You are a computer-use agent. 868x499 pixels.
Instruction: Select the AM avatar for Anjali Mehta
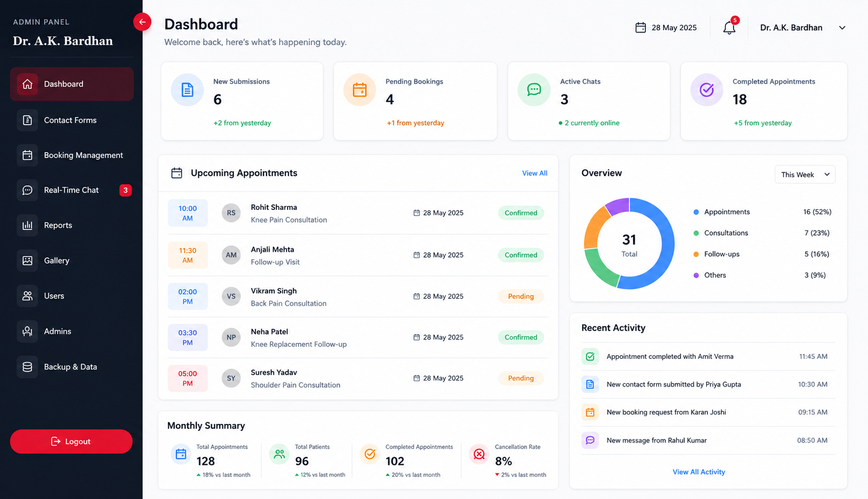[x=231, y=255]
